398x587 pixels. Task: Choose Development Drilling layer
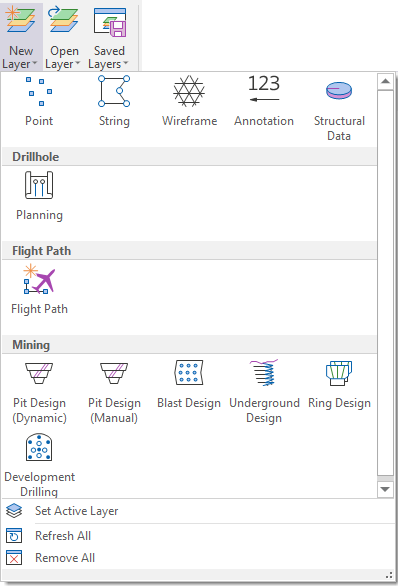[x=39, y=465]
